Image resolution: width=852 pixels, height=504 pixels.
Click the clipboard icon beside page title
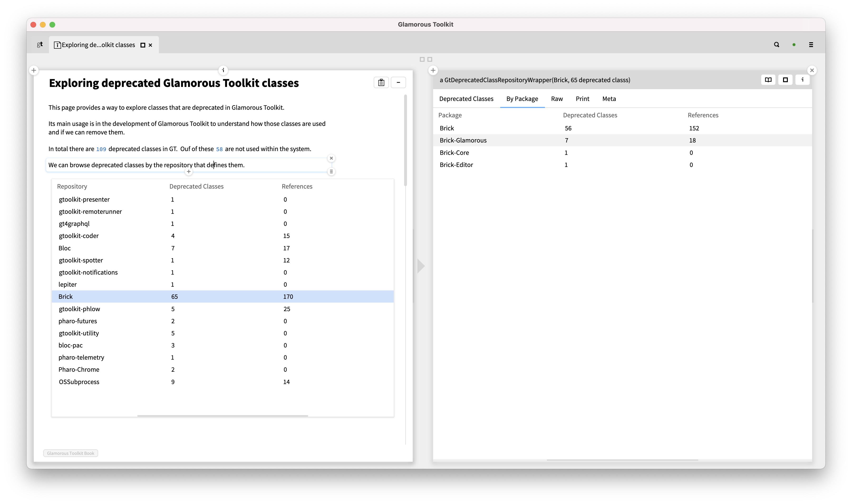381,82
